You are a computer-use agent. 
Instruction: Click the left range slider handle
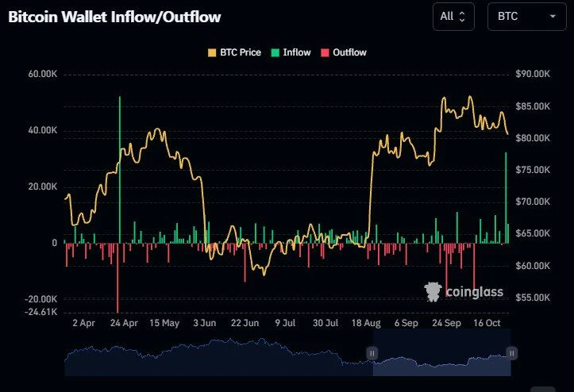pyautogui.click(x=372, y=353)
